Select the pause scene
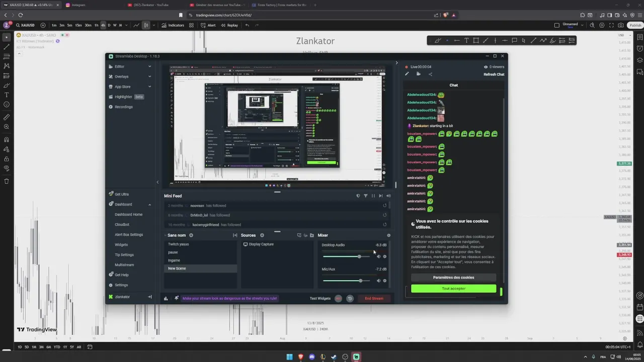Screen dimensions: 644x362 pyautogui.click(x=201, y=252)
